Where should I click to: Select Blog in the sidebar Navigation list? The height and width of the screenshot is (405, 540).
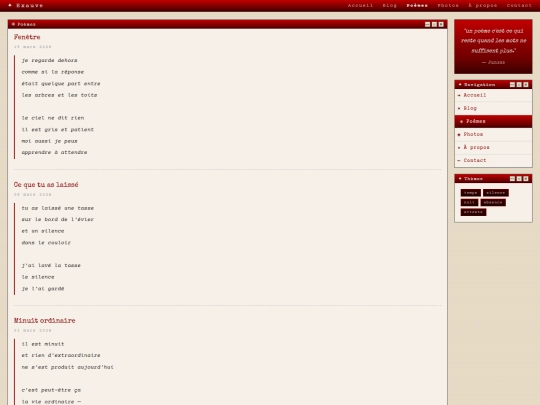[493, 108]
